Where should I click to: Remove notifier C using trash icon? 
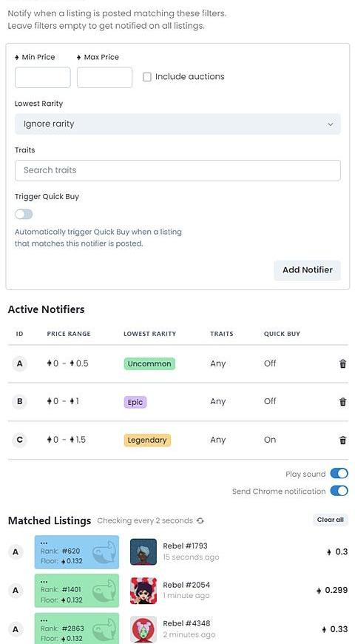click(x=342, y=440)
